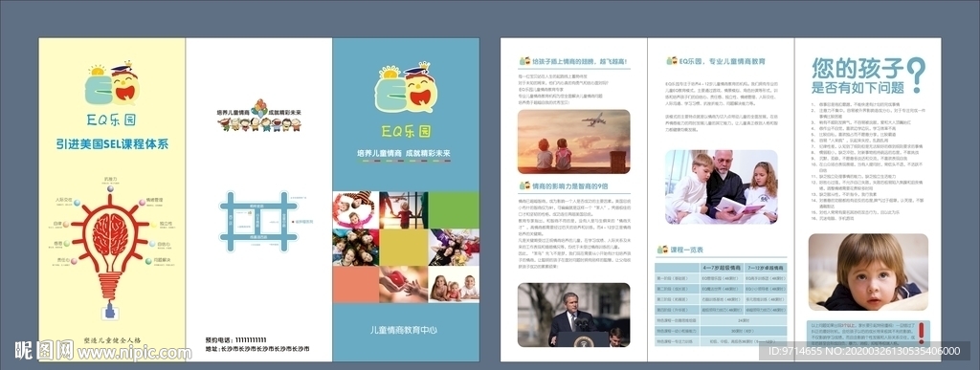Click 第四阶段 row in course table
This screenshot has width=980, height=370.
(720, 310)
